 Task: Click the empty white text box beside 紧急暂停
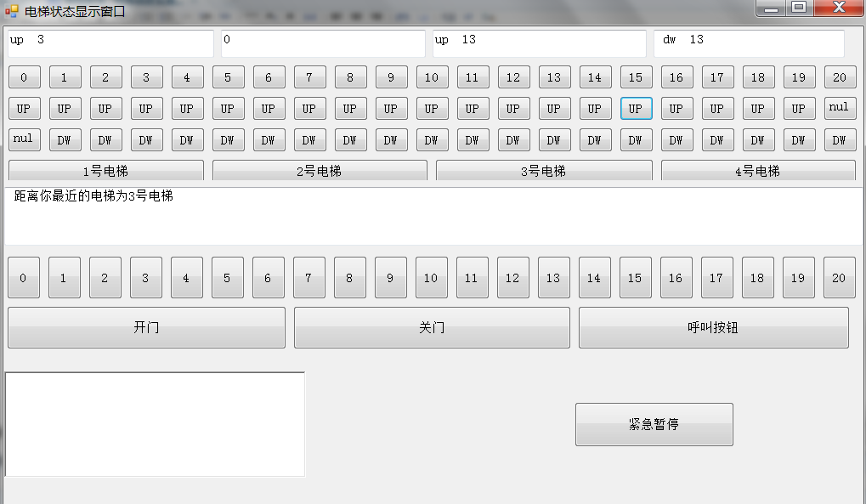[155, 424]
